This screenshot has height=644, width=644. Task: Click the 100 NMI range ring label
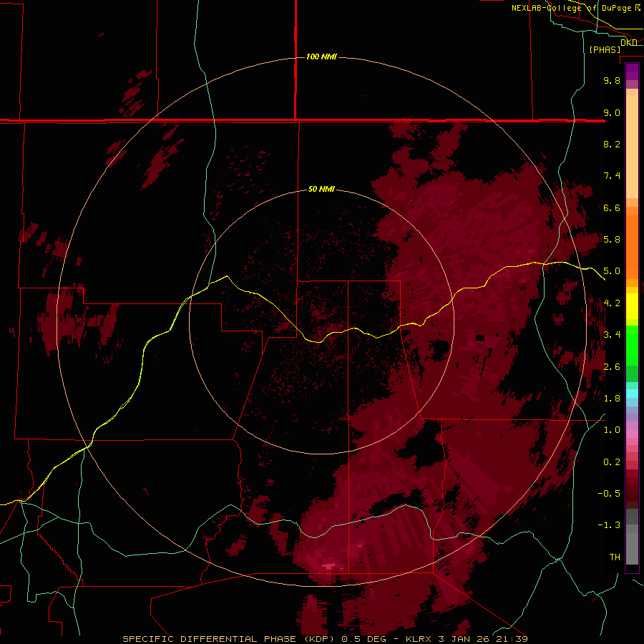[x=321, y=57]
